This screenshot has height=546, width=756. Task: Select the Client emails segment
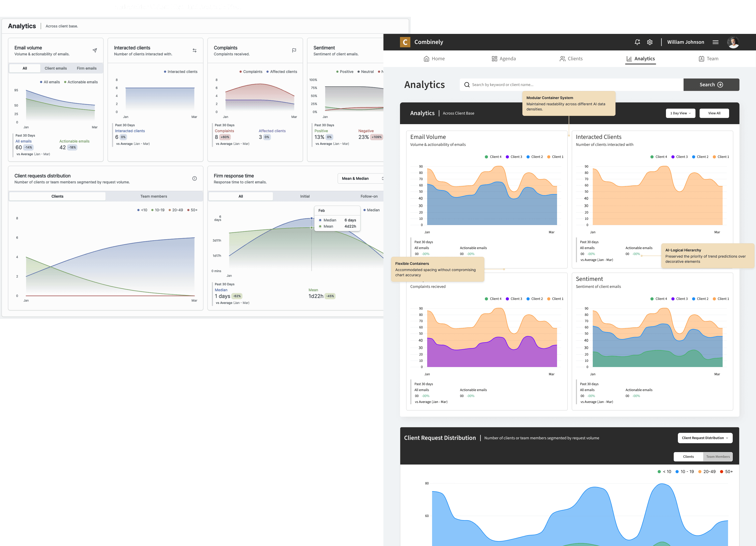point(56,68)
